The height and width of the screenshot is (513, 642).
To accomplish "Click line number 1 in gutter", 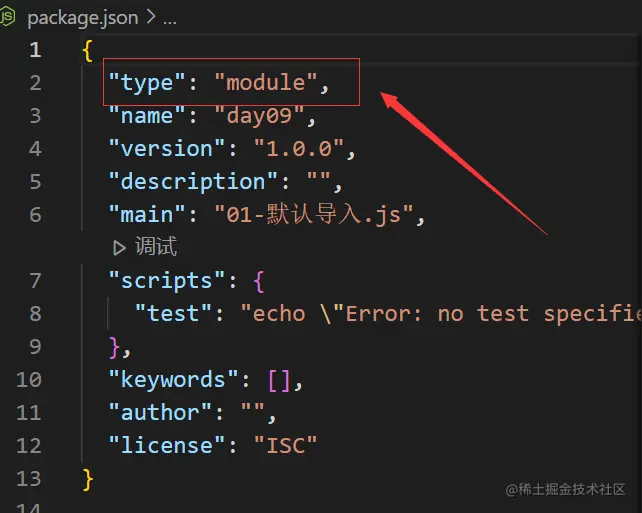I will tap(35, 50).
